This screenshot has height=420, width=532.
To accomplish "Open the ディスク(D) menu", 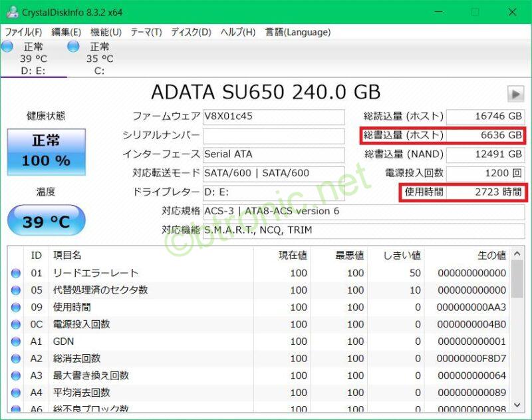I will (x=191, y=32).
